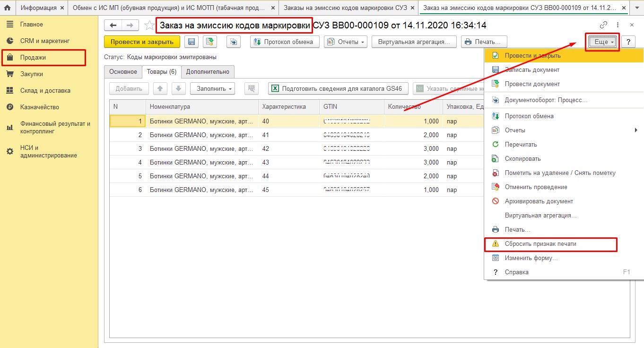This screenshot has height=348, width=644.
Task: Open CRM и маркетинг section
Action: [49, 41]
